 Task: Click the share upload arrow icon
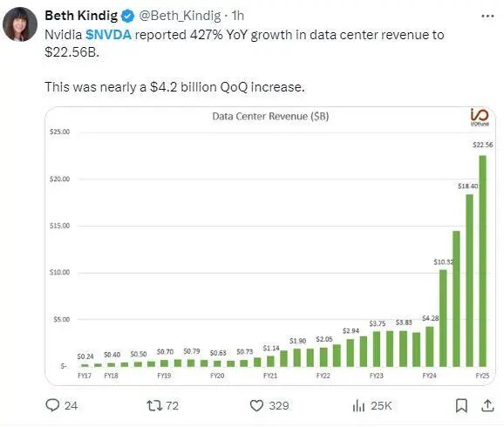click(487, 405)
